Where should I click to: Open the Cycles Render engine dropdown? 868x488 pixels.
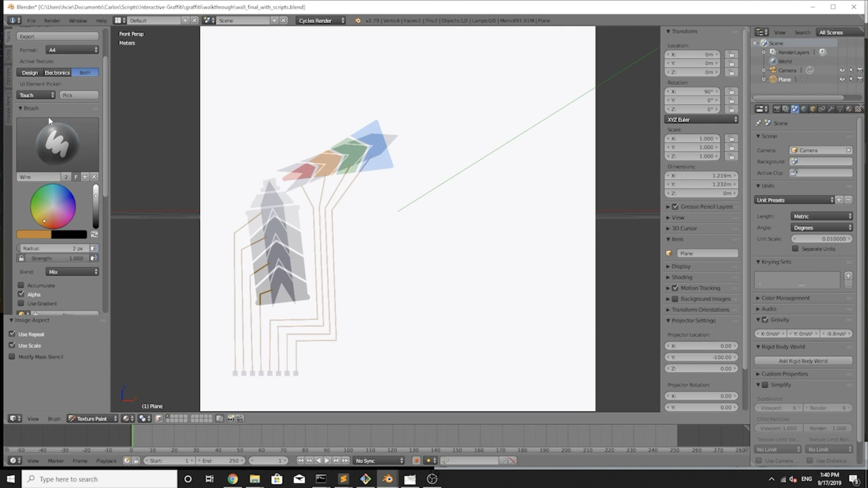(x=321, y=20)
